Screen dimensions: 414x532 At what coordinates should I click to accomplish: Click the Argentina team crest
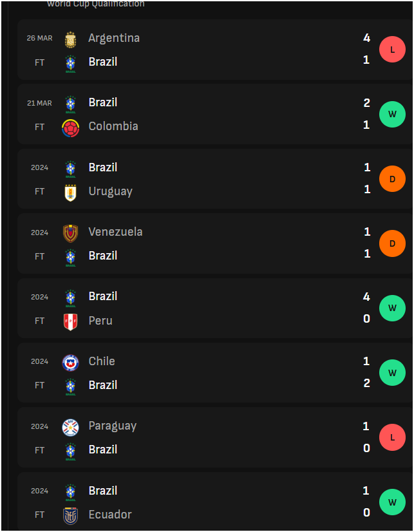tap(71, 40)
